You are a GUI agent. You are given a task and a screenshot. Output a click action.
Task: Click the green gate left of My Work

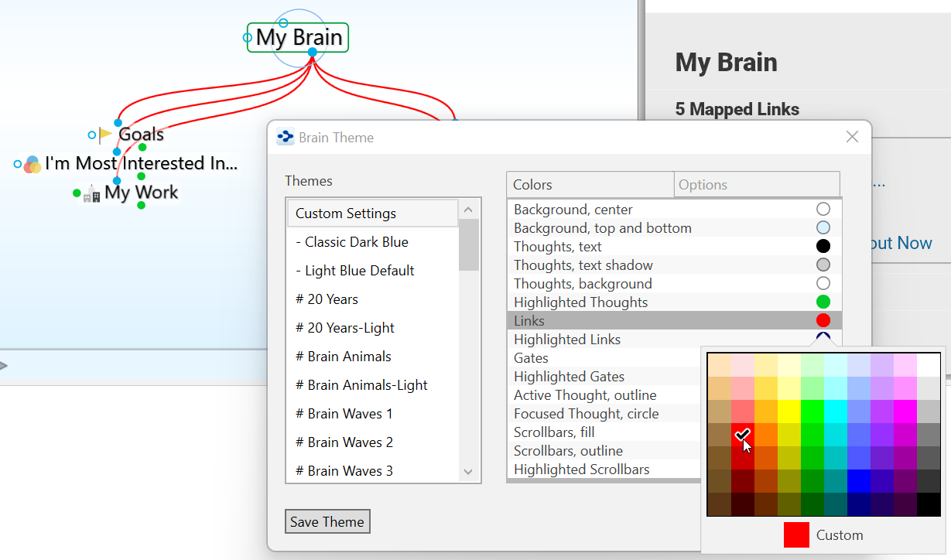[x=77, y=193]
